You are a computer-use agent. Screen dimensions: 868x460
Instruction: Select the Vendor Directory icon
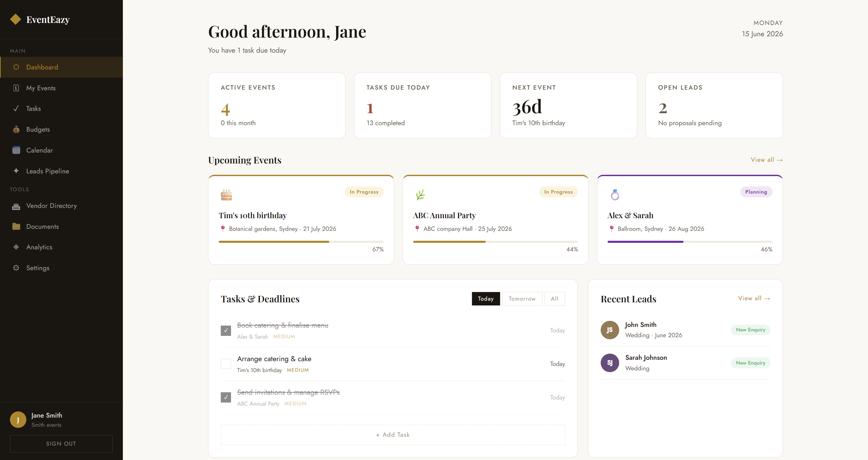click(16, 206)
